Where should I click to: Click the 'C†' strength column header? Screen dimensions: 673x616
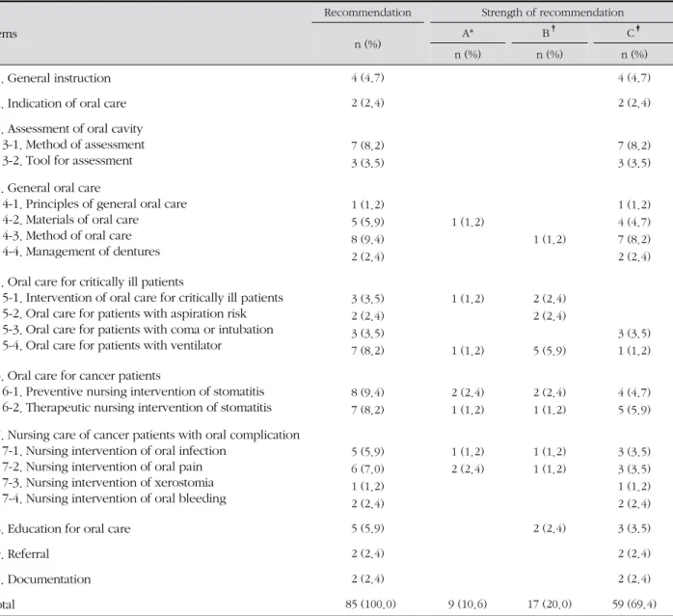[633, 32]
